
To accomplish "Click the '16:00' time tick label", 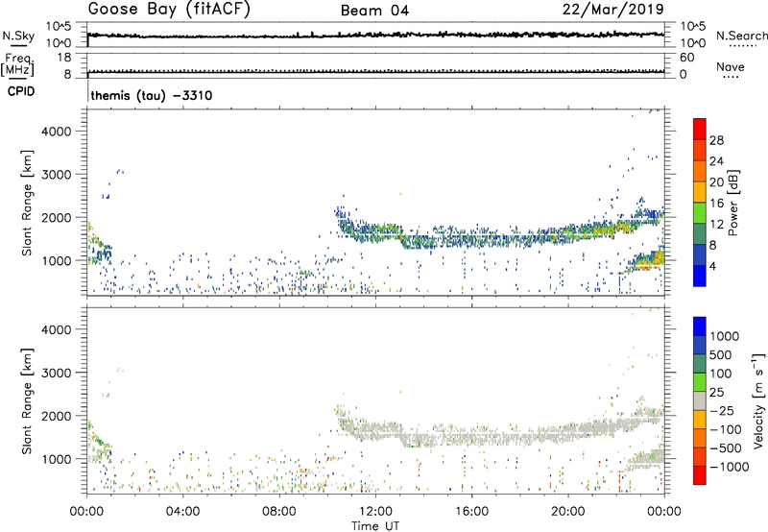I will 471,512.
